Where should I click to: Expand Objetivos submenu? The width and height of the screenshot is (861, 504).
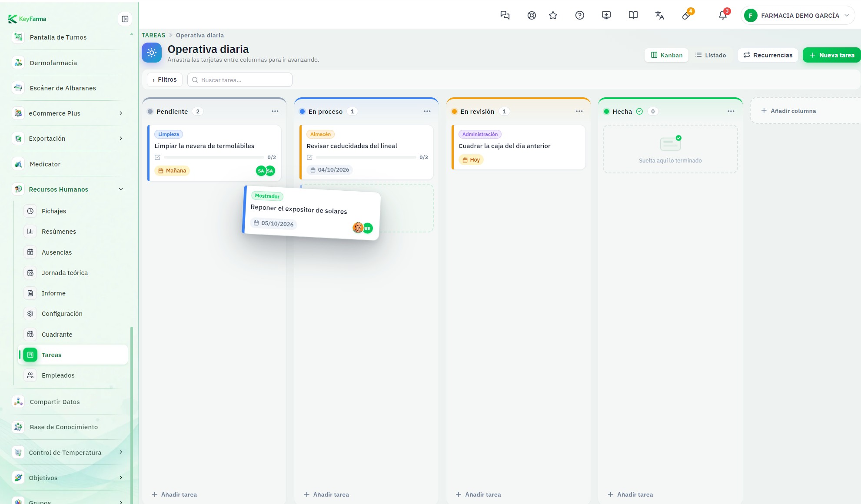pyautogui.click(x=121, y=478)
